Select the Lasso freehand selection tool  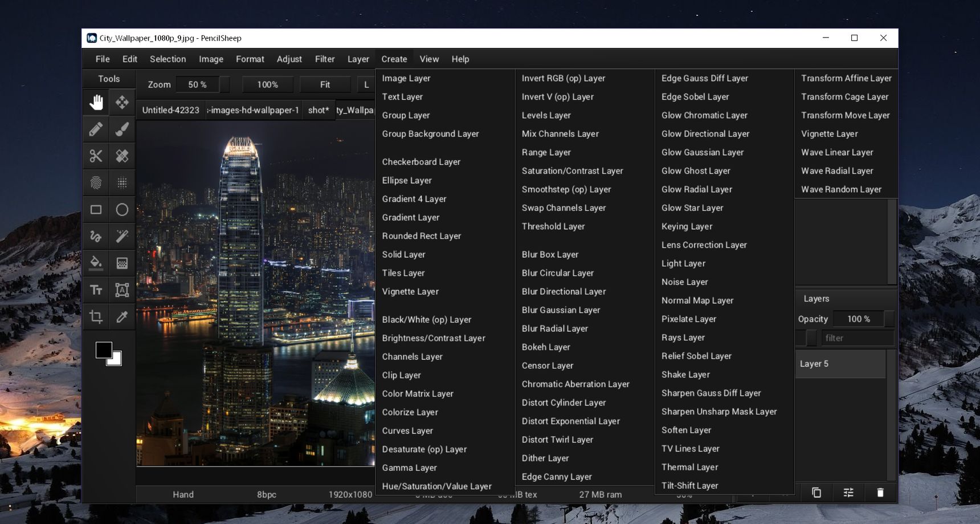(96, 236)
